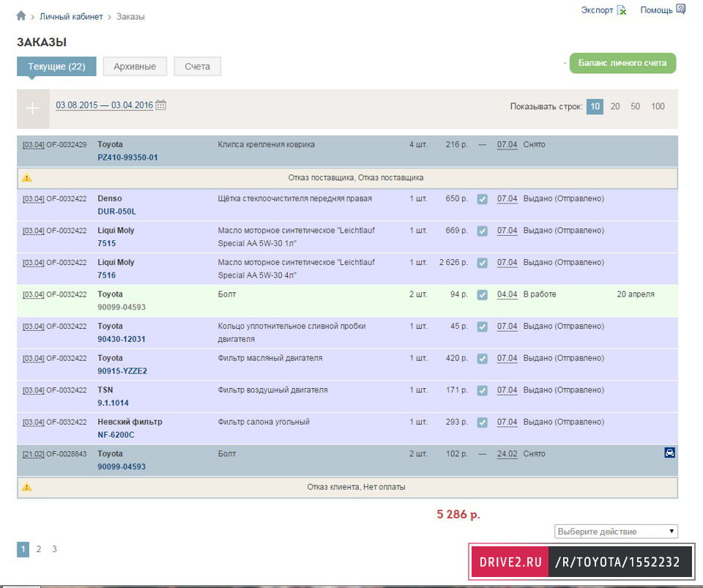Expand filters with the plus icon
This screenshot has height=588, width=703.
point(33,108)
